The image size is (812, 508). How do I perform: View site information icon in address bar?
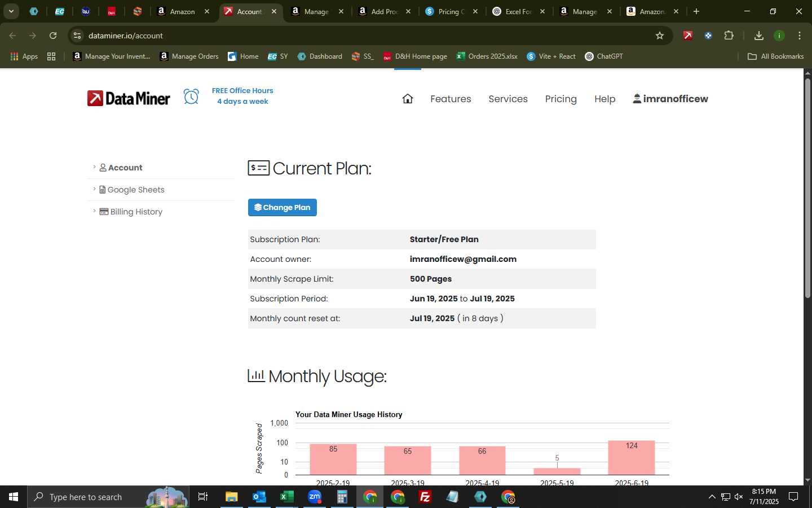click(x=77, y=36)
